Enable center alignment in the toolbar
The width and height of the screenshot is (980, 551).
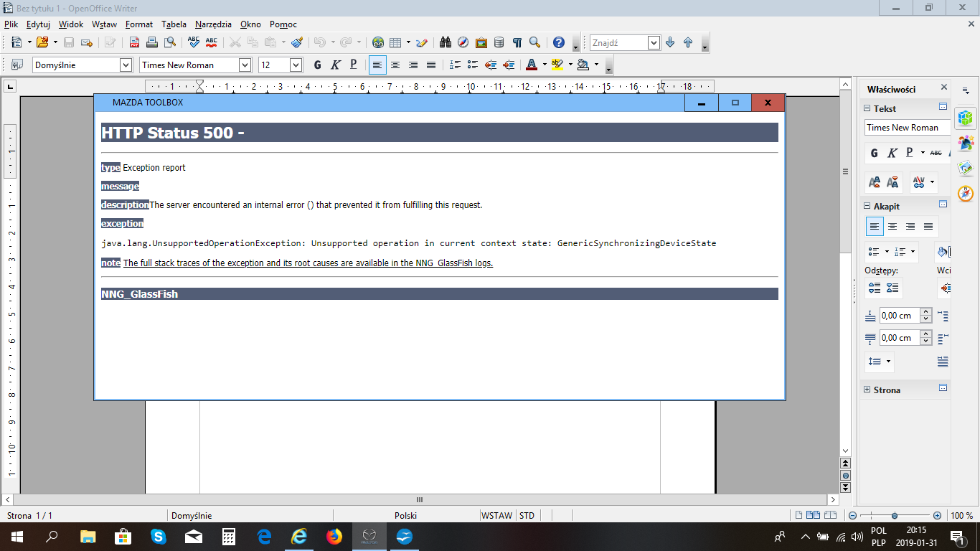click(x=395, y=65)
